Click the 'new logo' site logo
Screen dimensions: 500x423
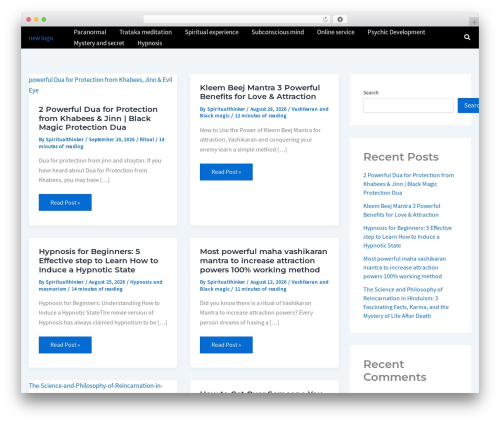point(41,38)
